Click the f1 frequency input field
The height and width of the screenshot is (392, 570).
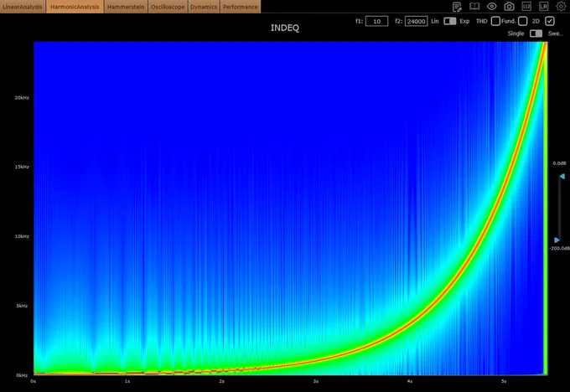pyautogui.click(x=376, y=22)
